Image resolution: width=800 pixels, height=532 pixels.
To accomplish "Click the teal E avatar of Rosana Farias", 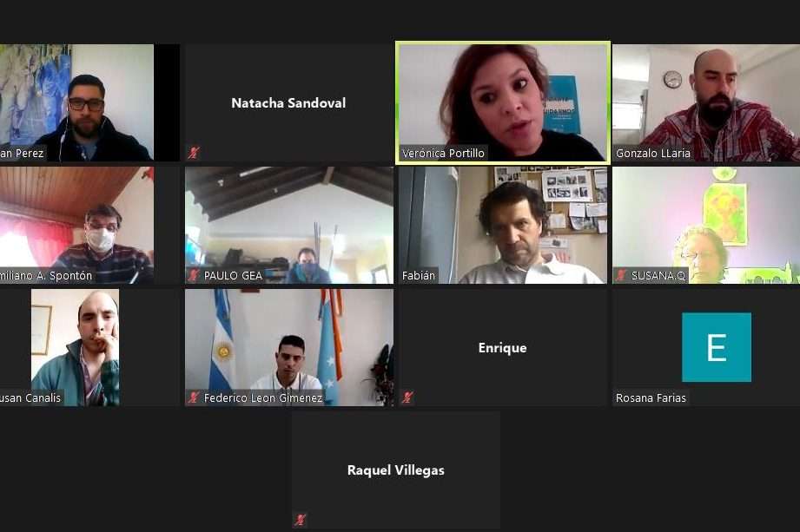I will click(x=717, y=347).
